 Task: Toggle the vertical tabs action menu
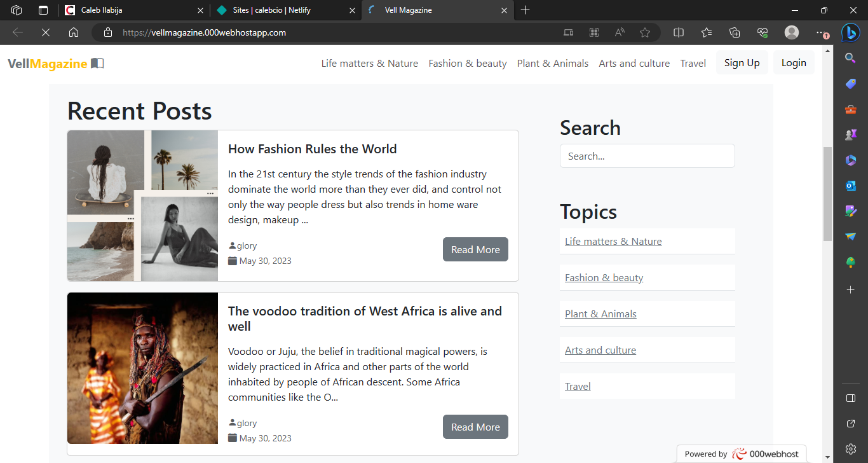43,10
